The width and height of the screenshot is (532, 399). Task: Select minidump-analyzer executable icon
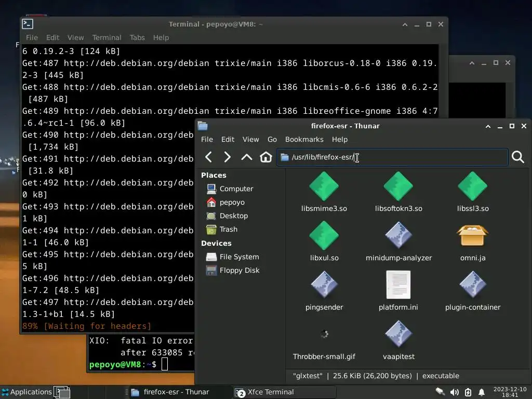pos(398,235)
